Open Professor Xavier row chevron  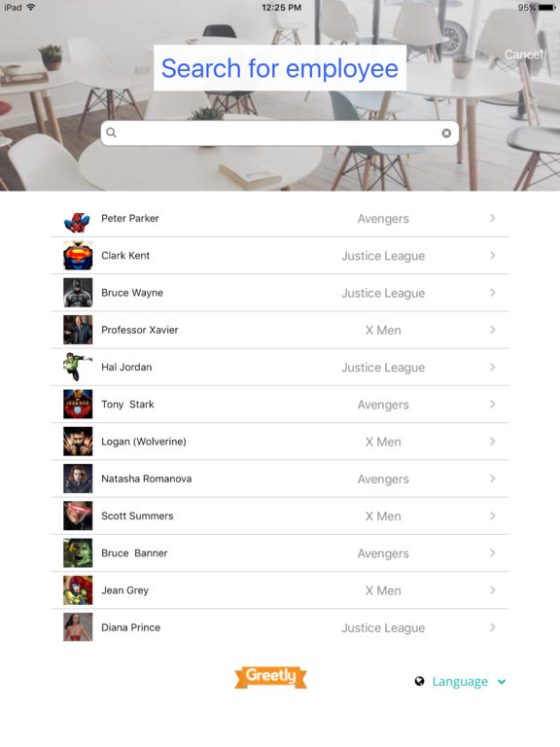[x=493, y=330]
